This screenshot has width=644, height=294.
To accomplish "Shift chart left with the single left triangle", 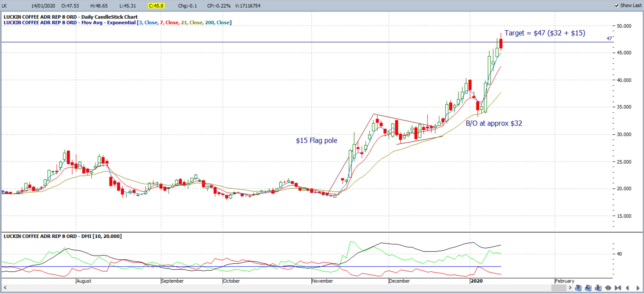I will [x=627, y=288].
